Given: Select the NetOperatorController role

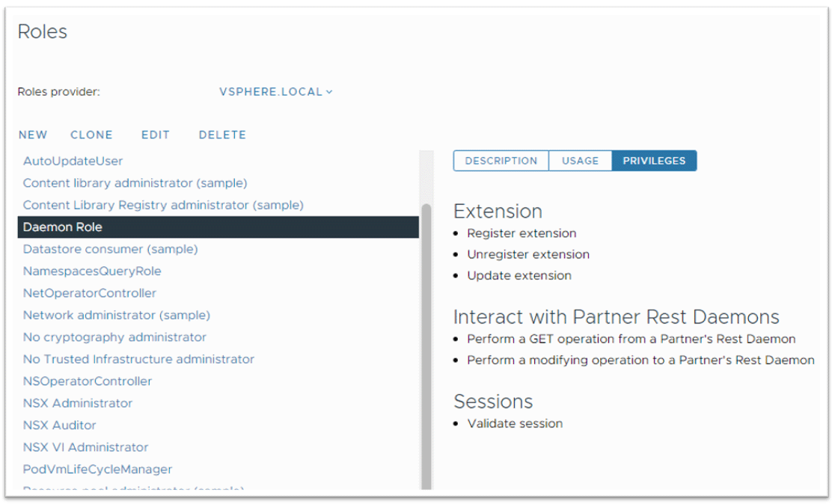Looking at the screenshot, I should tap(90, 293).
